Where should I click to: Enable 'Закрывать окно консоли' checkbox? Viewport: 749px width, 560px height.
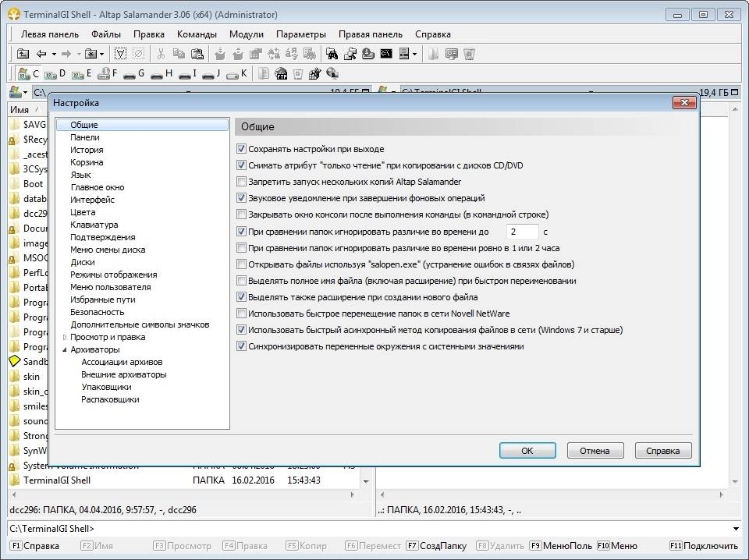(x=241, y=214)
